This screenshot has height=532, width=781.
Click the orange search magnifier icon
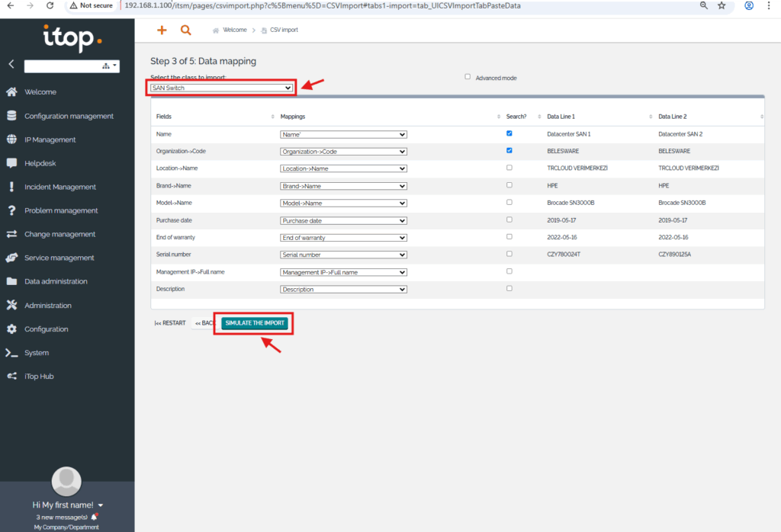[185, 30]
